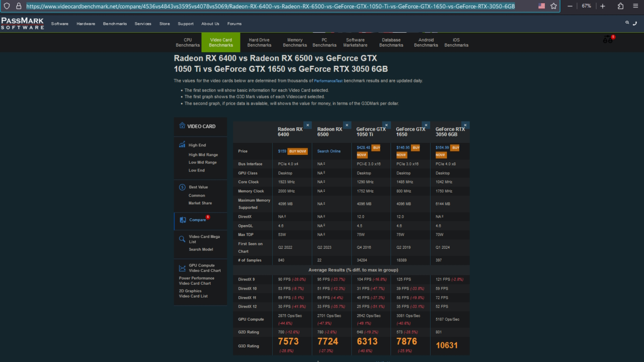Open the PerformanceTest link
644x362 pixels.
click(329, 80)
